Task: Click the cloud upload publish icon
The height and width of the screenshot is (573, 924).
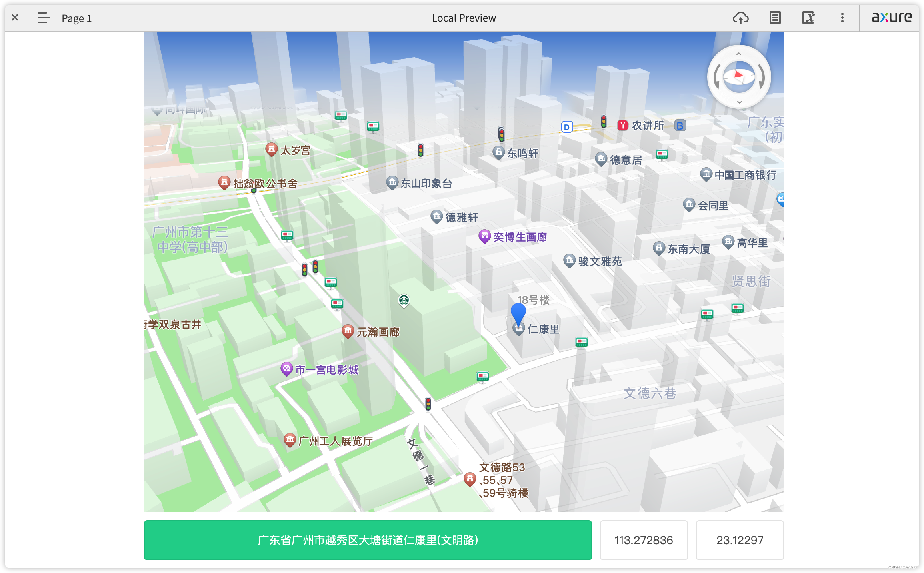Action: pyautogui.click(x=740, y=18)
